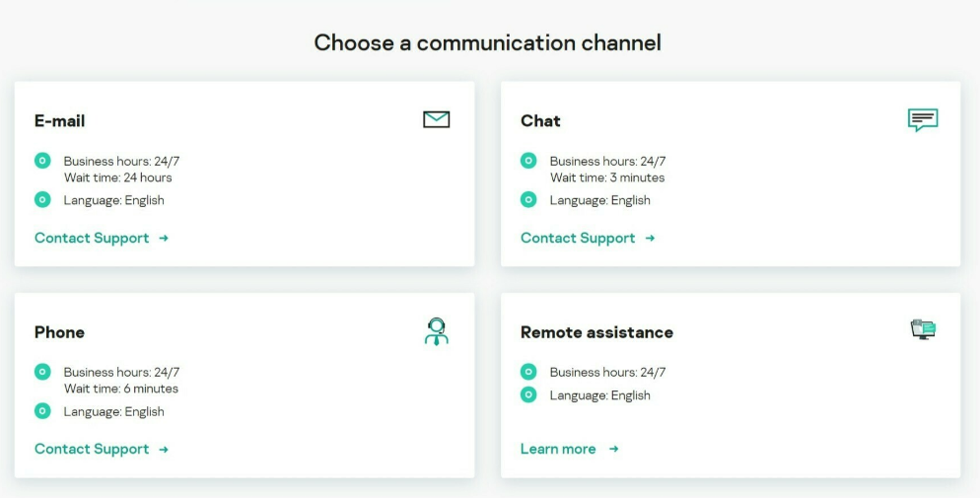Click the E-mail envelope icon

[x=436, y=119]
